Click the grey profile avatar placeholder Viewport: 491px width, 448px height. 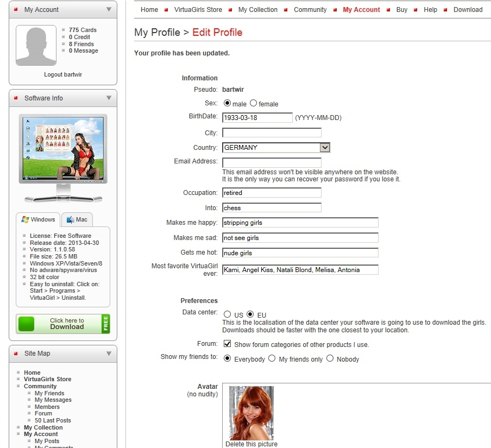36,45
